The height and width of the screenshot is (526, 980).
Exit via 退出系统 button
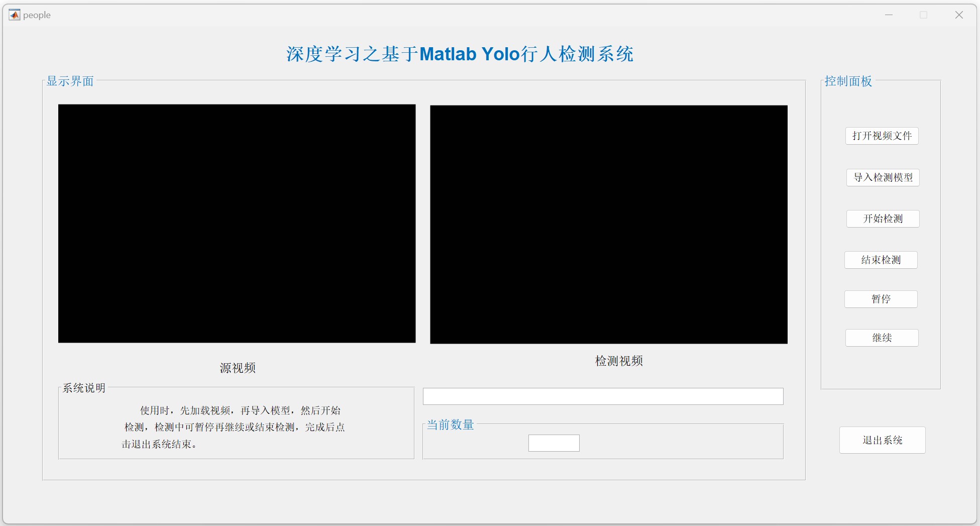882,440
